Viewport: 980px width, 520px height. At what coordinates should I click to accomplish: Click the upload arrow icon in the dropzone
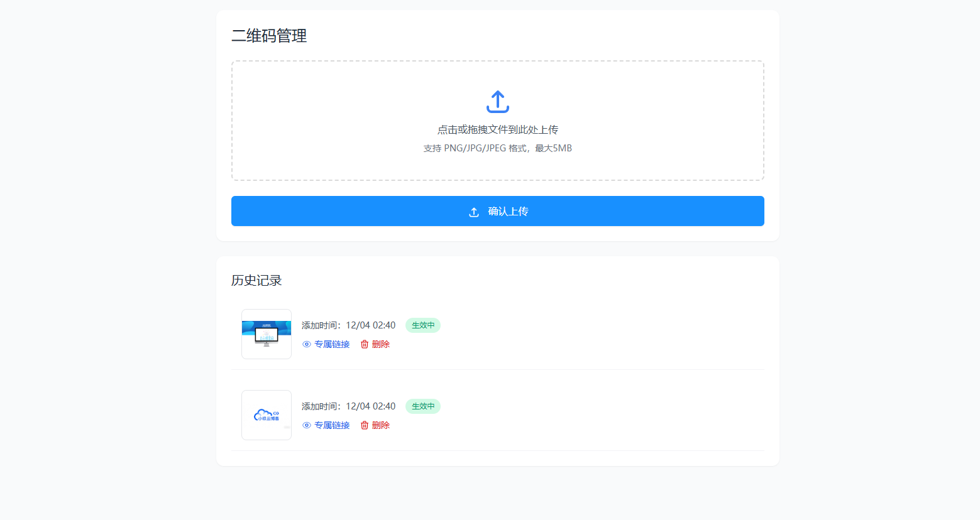point(497,102)
